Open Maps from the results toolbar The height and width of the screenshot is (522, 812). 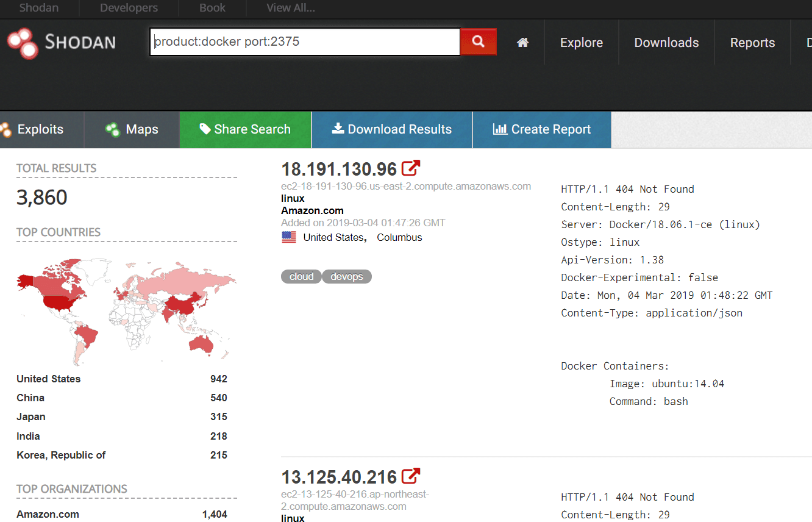pyautogui.click(x=132, y=129)
